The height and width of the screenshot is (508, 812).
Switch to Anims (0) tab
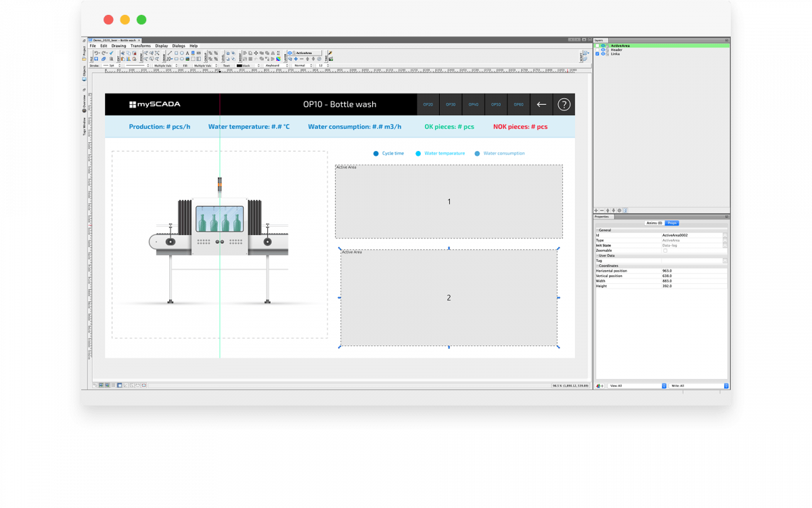654,223
